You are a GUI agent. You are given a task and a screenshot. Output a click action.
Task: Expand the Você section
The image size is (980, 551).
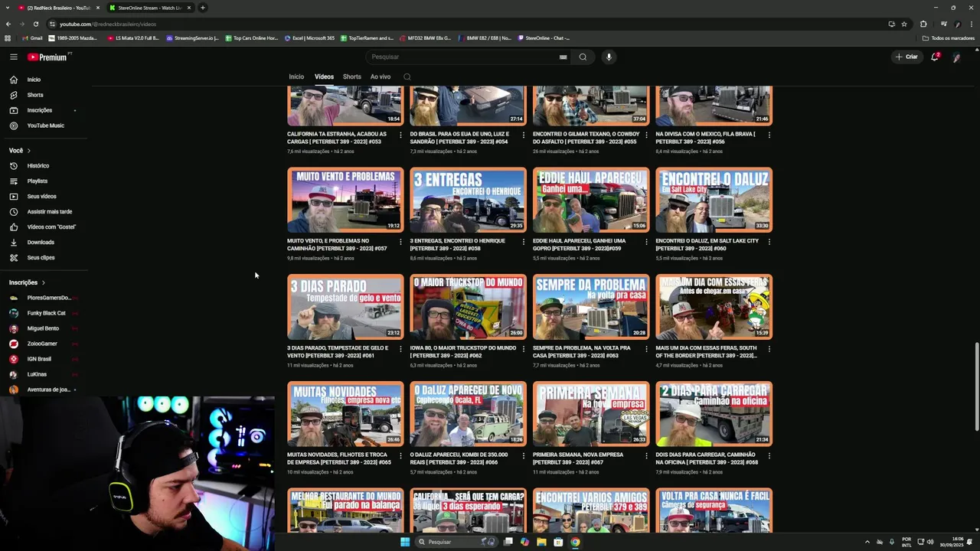pos(20,150)
